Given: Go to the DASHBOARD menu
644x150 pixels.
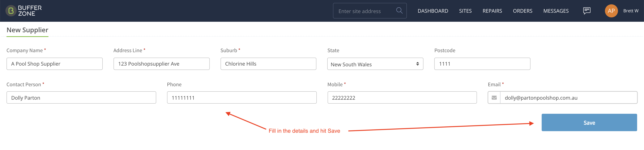Looking at the screenshot, I should pos(433,11).
